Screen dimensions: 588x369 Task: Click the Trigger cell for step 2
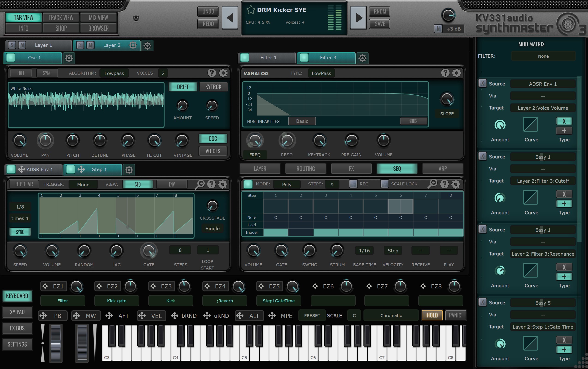pyautogui.click(x=300, y=232)
